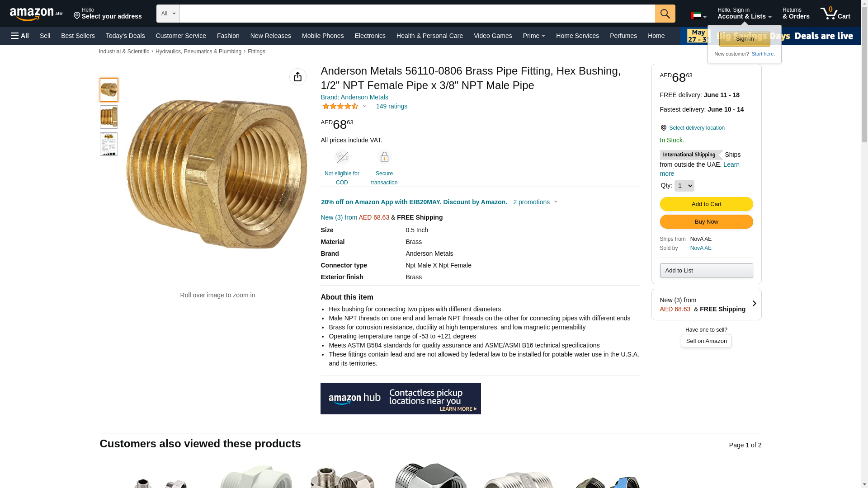Screen dimensions: 868x488
Task: Click the magnifying glass search button
Action: coord(665,14)
